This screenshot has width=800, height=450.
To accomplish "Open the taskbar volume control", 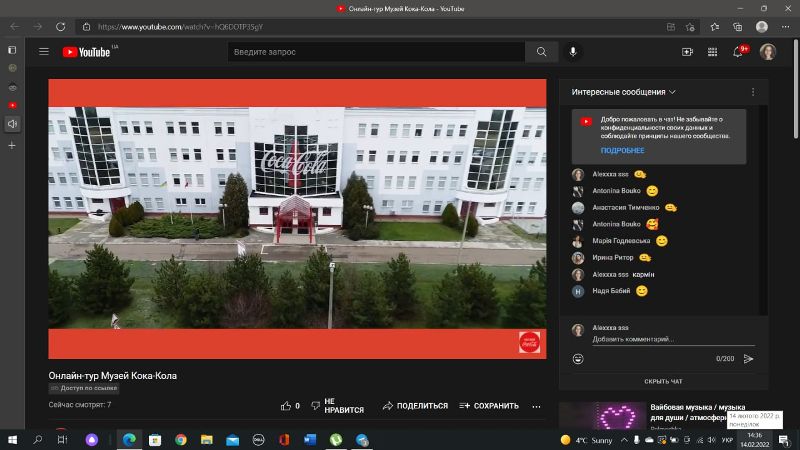I will coord(712,440).
